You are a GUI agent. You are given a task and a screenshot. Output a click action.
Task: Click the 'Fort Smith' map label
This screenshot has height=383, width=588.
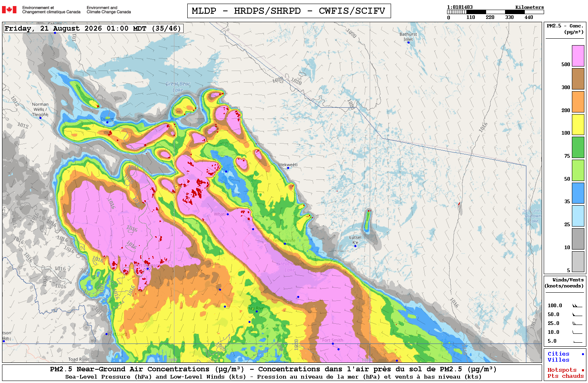click(x=333, y=340)
